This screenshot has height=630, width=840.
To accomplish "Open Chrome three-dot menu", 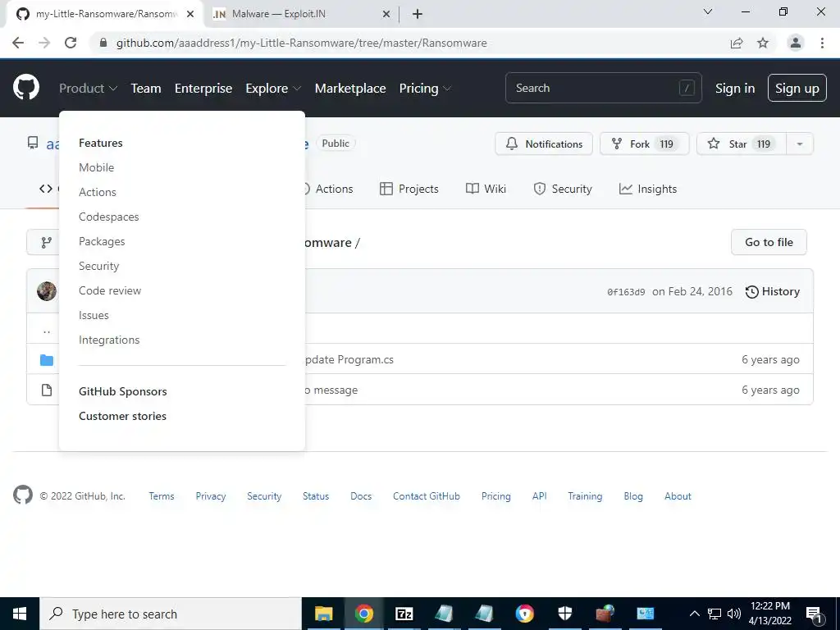I will point(822,43).
